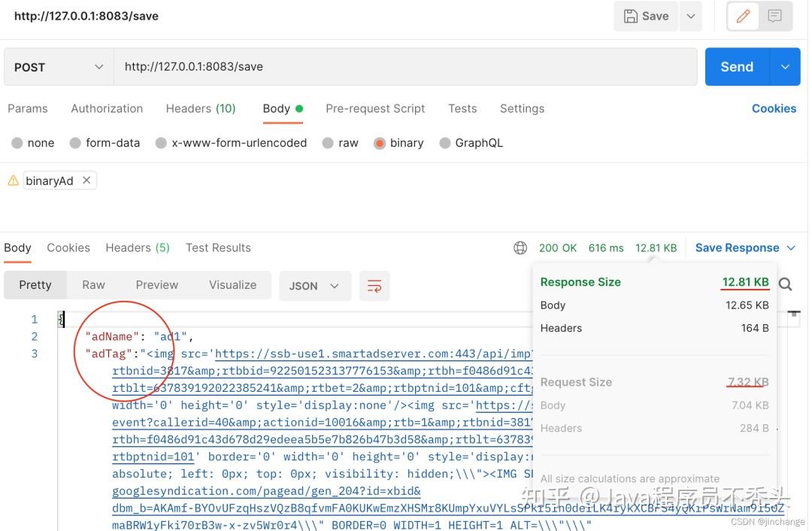Viewport: 812px width, 531px height.
Task: Expand the Send button dropdown arrow
Action: coord(785,67)
